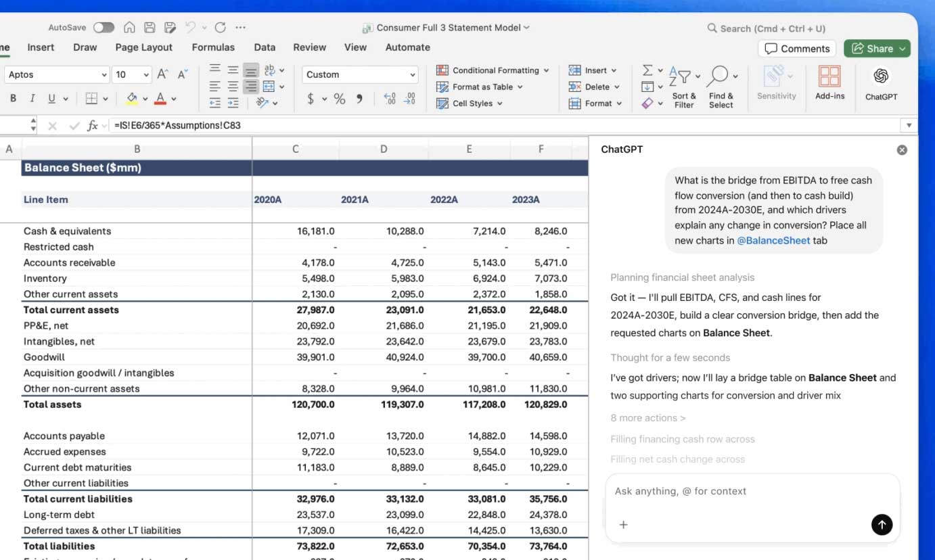Screen dimensions: 935x560
Task: Click the Wrap Text icon
Action: tap(269, 69)
